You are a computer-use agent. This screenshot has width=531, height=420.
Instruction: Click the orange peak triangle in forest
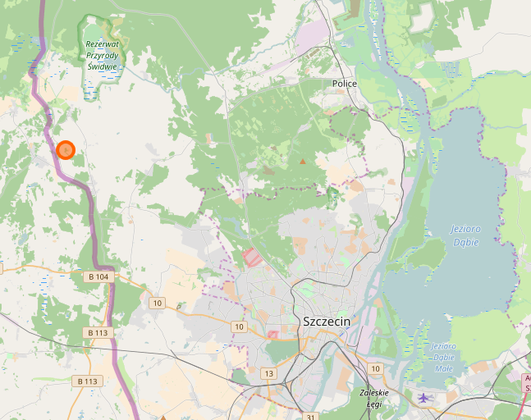coord(303,162)
